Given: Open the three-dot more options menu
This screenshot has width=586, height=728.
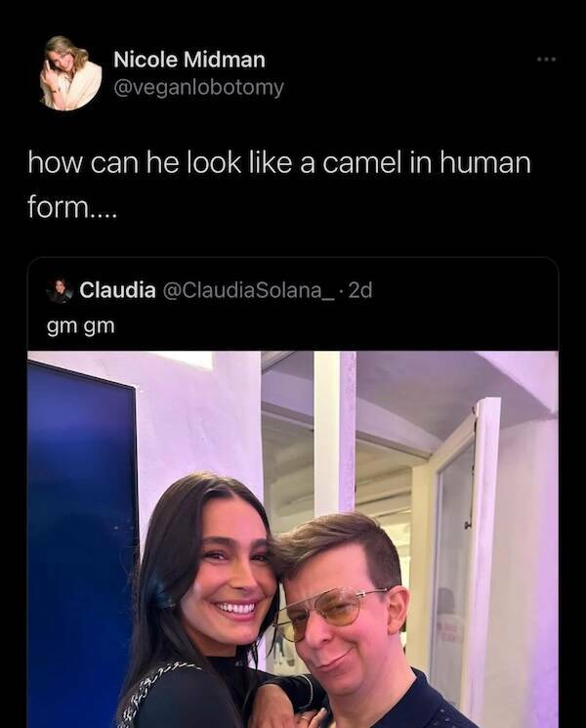Looking at the screenshot, I should tap(544, 58).
